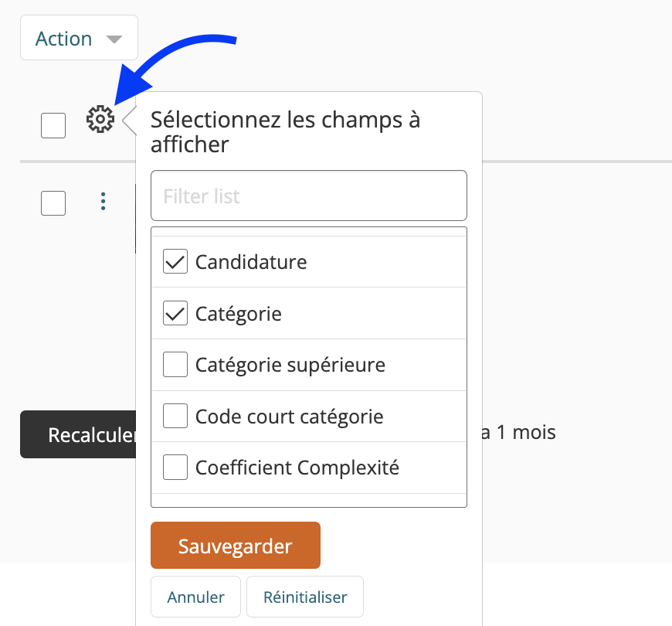The height and width of the screenshot is (626, 672).
Task: Cancel with the Annuler button
Action: [196, 597]
